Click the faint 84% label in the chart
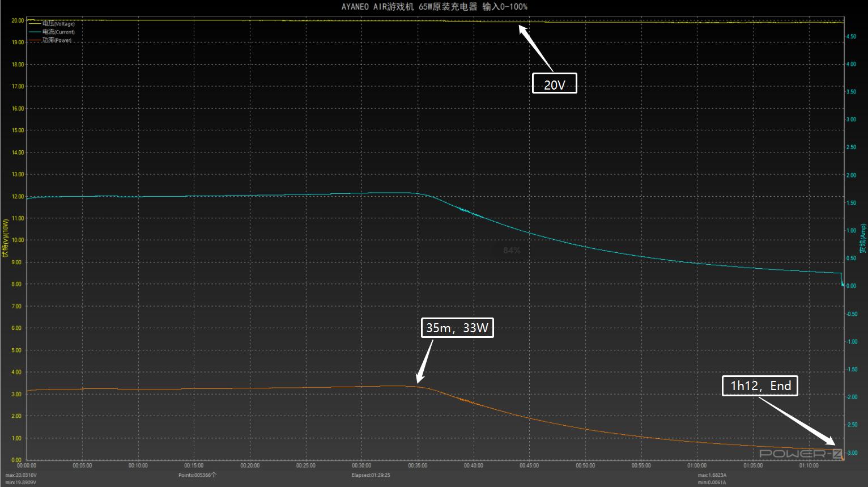The width and height of the screenshot is (868, 487). pyautogui.click(x=512, y=250)
